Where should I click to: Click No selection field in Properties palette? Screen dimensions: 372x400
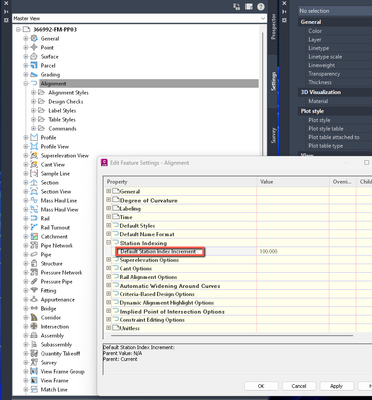[335, 11]
